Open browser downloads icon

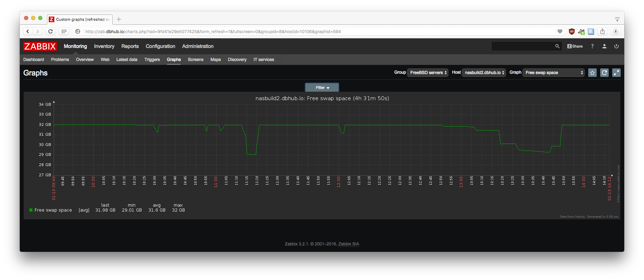[x=616, y=31]
